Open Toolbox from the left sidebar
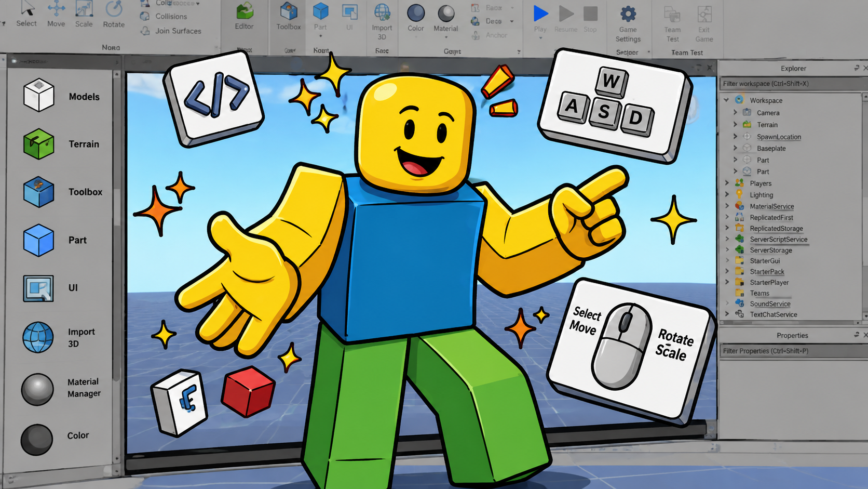This screenshot has width=868, height=489. 62,192
